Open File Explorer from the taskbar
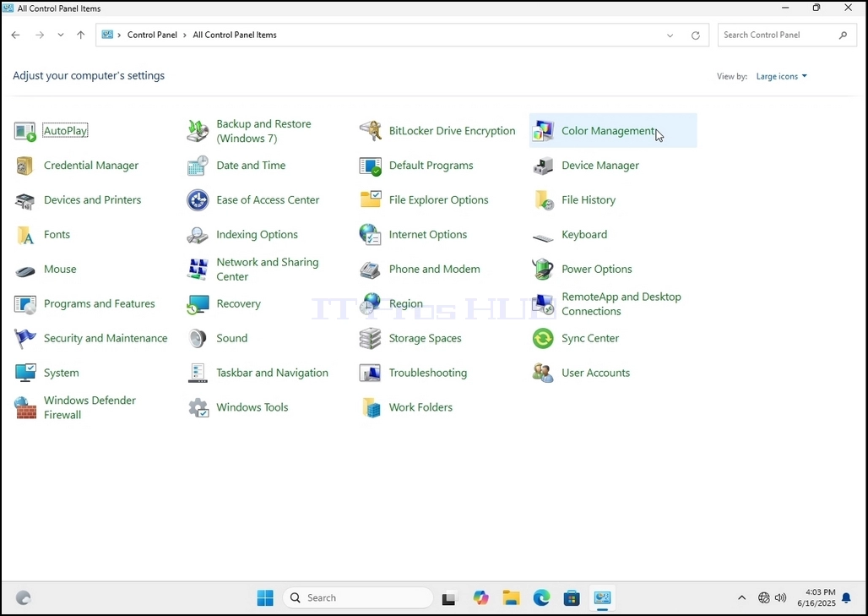The image size is (868, 616). point(511,597)
